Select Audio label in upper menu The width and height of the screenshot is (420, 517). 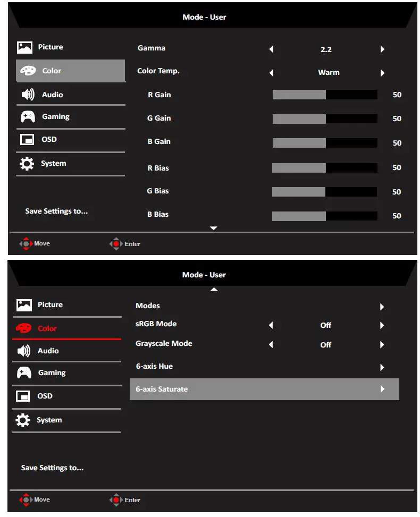(52, 95)
